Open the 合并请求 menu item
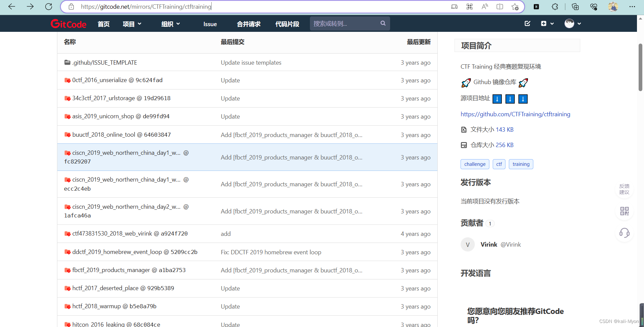Image resolution: width=644 pixels, height=327 pixels. click(x=248, y=24)
